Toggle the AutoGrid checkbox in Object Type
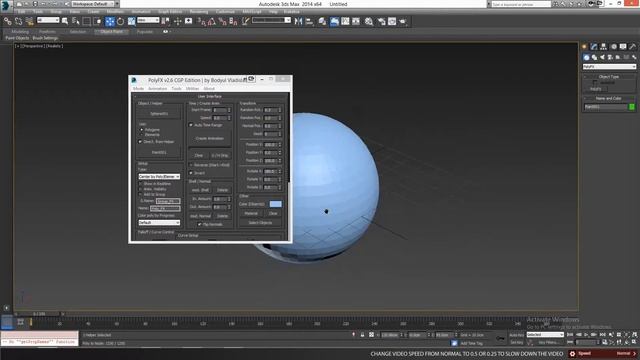Image resolution: width=640 pixels, height=360 pixels. coord(595,82)
